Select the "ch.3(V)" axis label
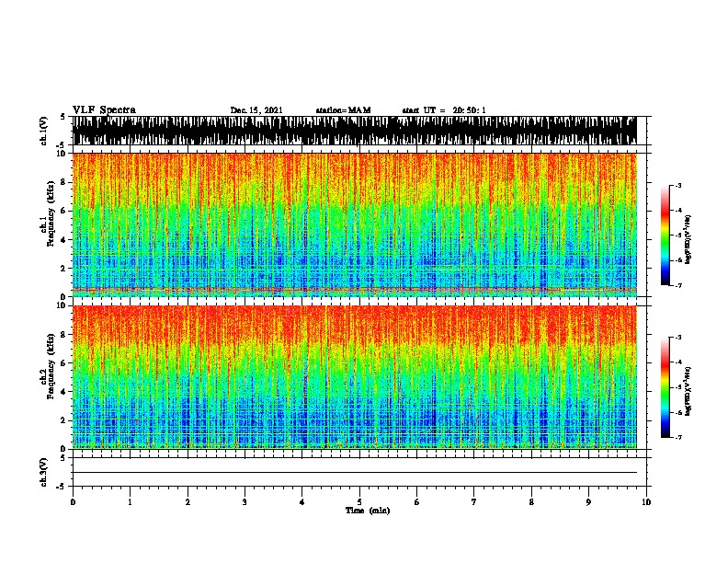 (x=44, y=472)
